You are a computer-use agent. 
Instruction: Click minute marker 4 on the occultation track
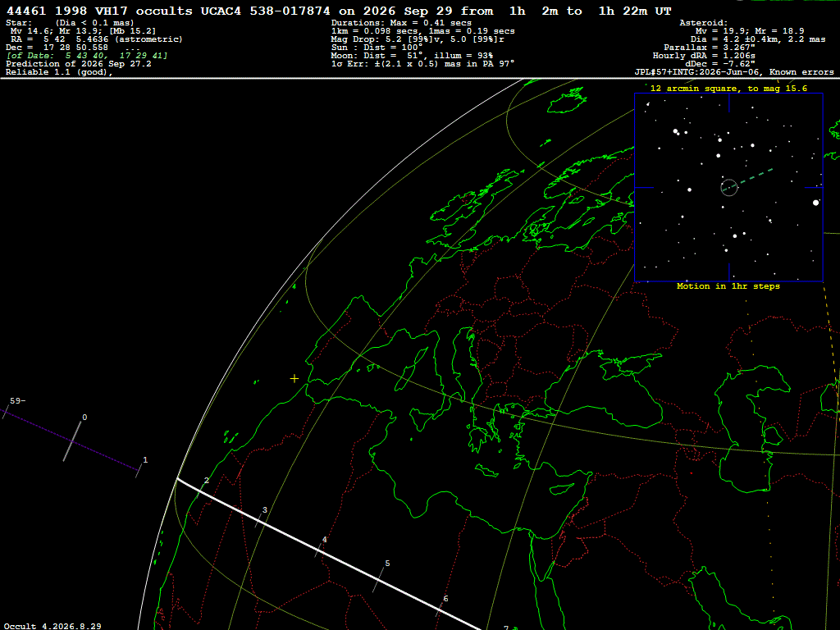tap(324, 540)
